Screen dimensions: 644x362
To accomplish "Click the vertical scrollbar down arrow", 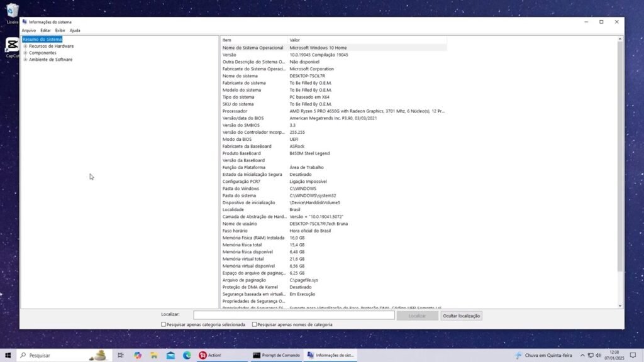I will 619,305.
